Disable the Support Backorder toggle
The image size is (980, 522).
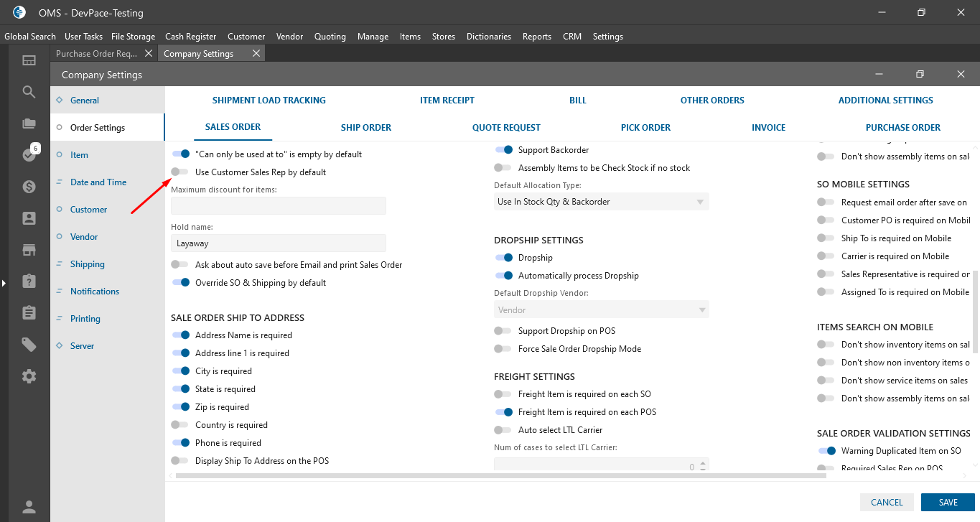click(x=503, y=150)
